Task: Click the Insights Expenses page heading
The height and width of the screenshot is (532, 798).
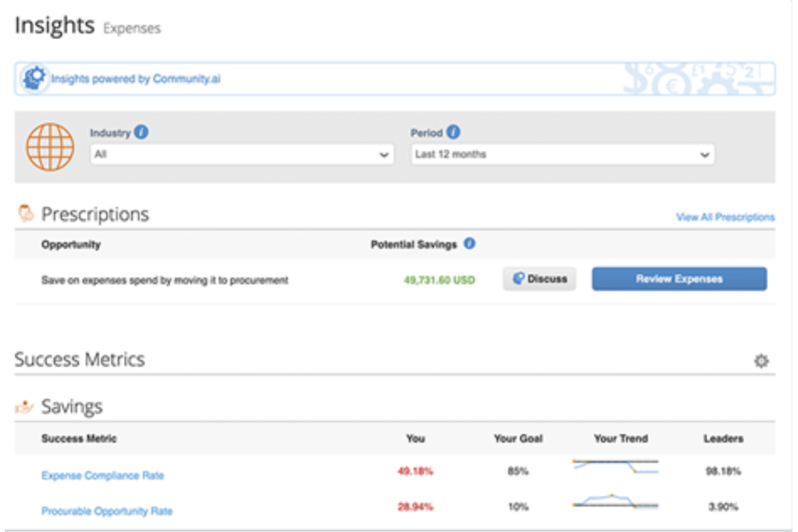Action: click(55, 25)
